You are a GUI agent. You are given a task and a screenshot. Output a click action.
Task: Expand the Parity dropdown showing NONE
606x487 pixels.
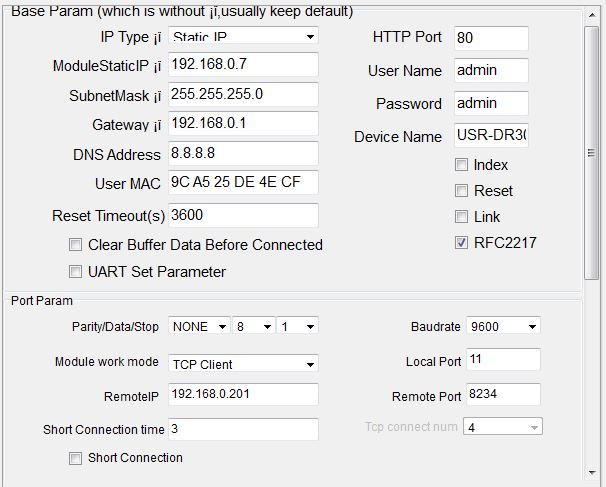point(199,326)
